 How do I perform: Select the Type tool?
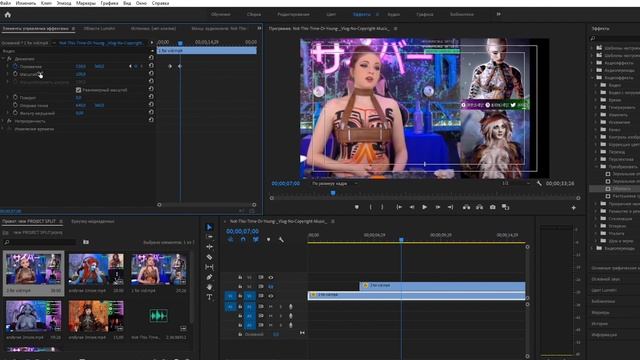coord(209,297)
